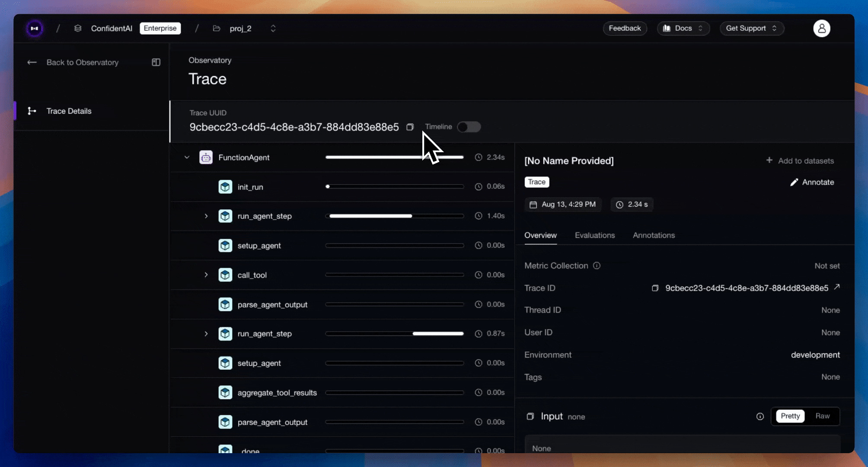Screen dimensions: 868x467
Task: Switch input view to Raw
Action: pos(822,416)
